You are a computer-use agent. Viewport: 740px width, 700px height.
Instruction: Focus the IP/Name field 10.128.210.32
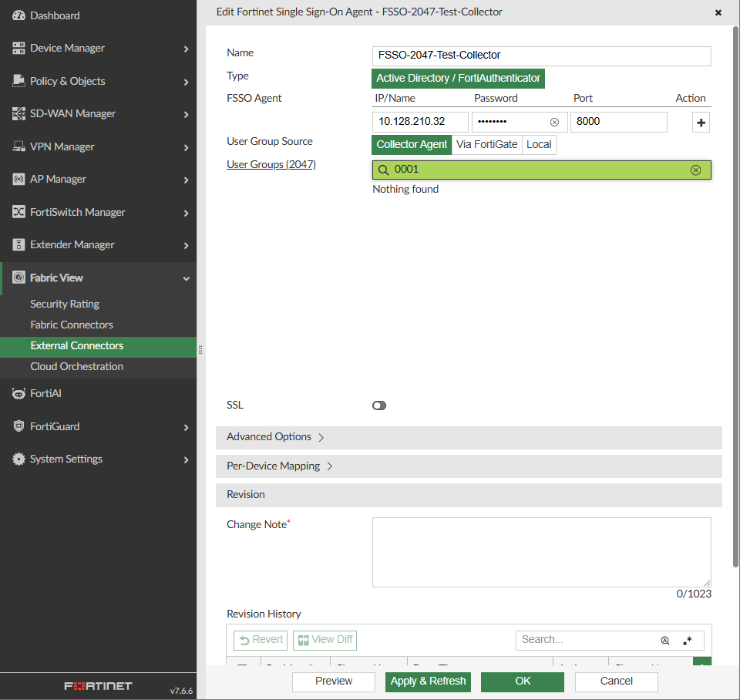(x=420, y=123)
